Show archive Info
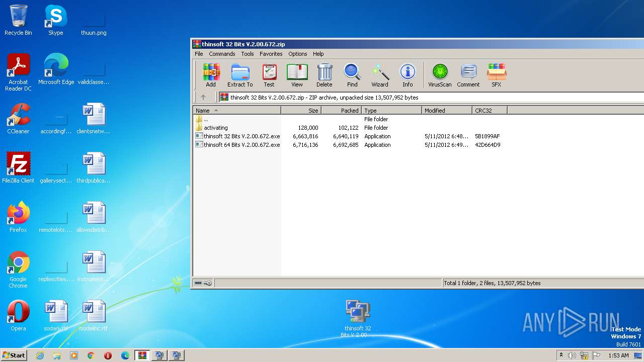Image resolution: width=644 pixels, height=362 pixels. click(408, 75)
